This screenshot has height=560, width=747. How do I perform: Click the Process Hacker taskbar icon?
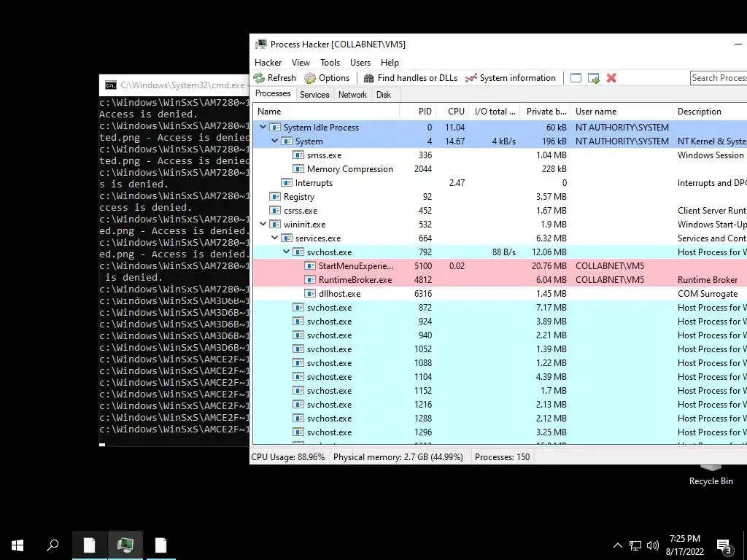pyautogui.click(x=125, y=545)
